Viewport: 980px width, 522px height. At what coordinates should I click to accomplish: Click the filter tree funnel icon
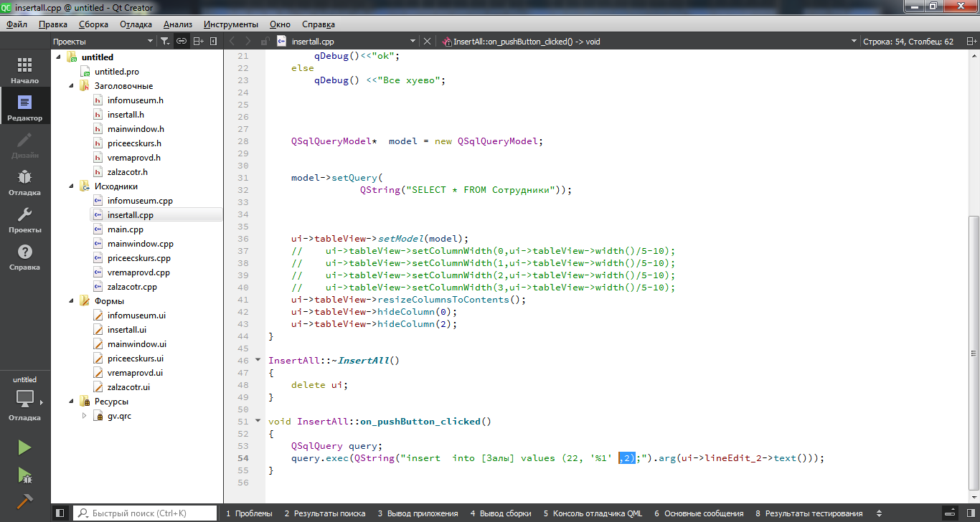(x=165, y=42)
